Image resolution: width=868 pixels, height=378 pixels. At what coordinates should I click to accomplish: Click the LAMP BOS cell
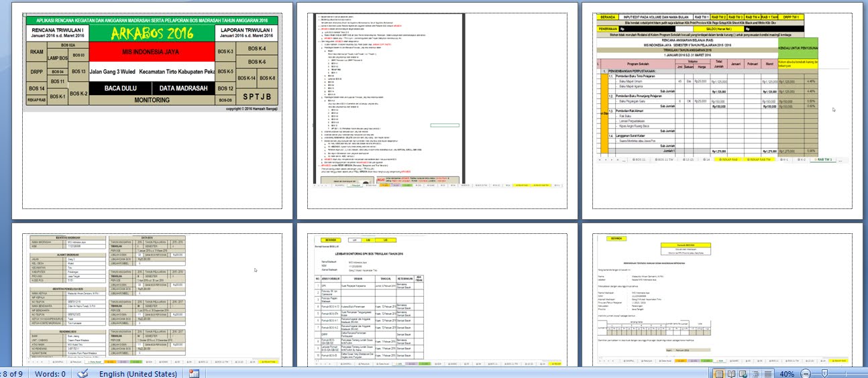click(58, 58)
